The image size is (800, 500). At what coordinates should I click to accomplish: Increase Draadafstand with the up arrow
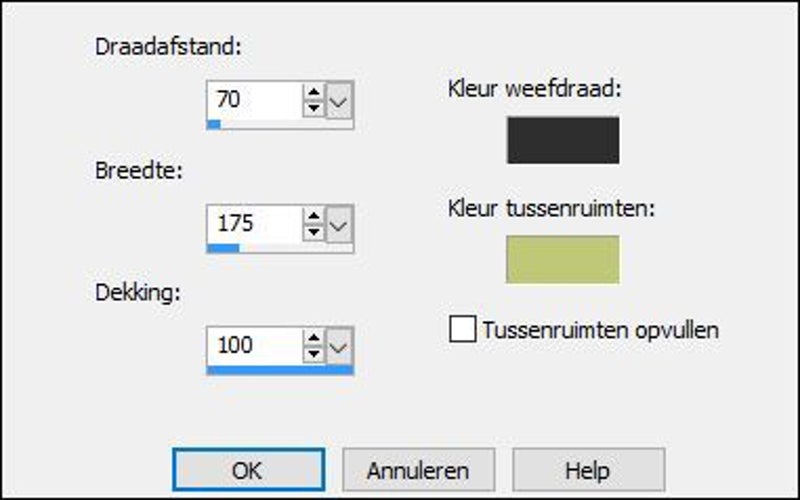(314, 93)
